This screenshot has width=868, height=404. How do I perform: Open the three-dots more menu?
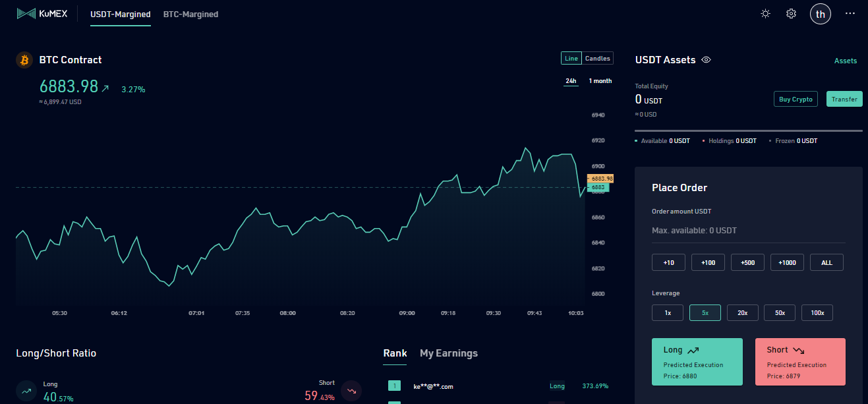tap(850, 14)
